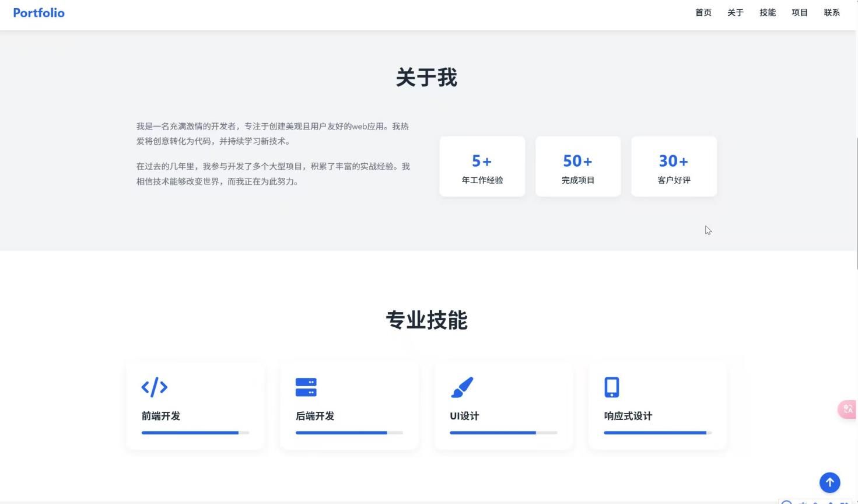Click the rightmost icon in bottom-right mini toolbar
The height and width of the screenshot is (504, 858).
(847, 501)
